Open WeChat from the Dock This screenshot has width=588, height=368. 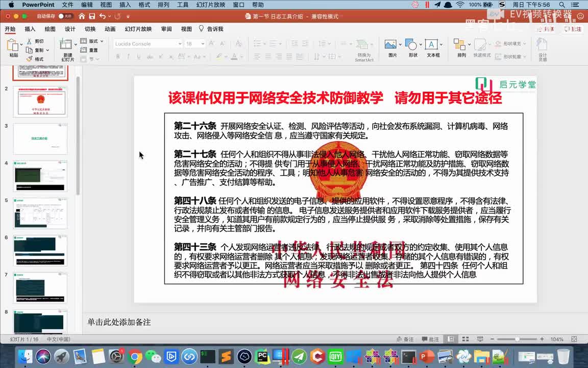[x=153, y=356]
